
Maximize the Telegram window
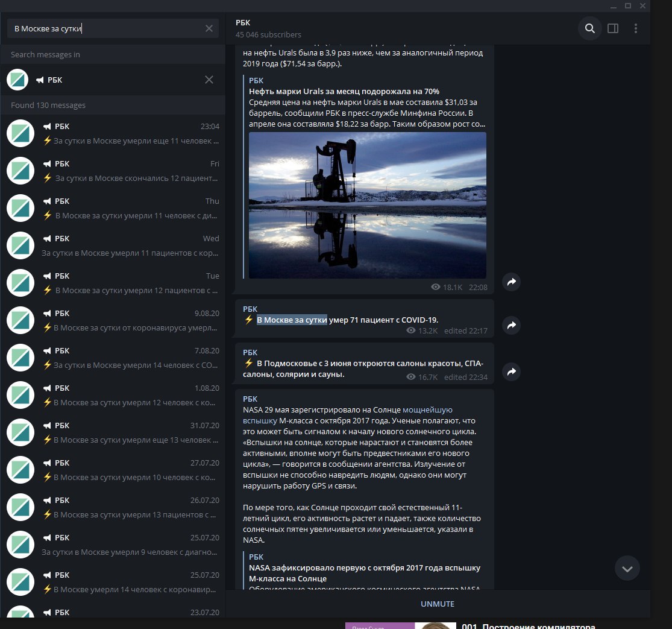pyautogui.click(x=628, y=6)
